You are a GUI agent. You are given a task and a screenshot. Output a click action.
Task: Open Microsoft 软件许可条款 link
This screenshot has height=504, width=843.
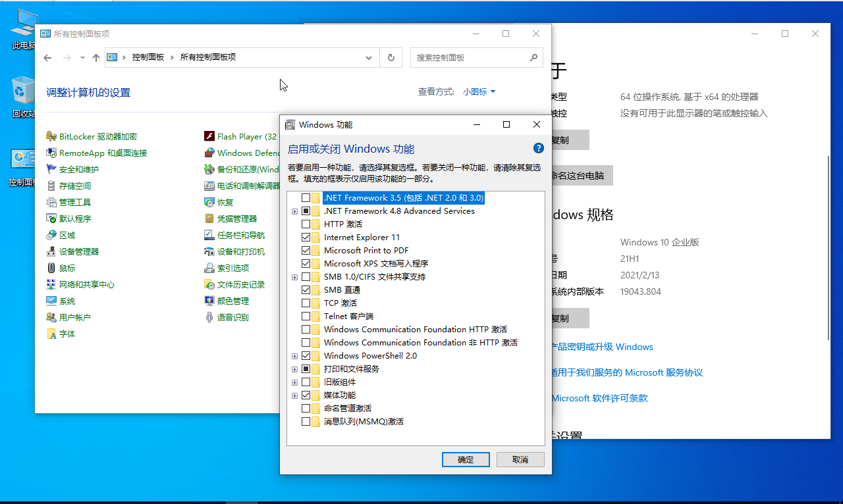pyautogui.click(x=600, y=398)
